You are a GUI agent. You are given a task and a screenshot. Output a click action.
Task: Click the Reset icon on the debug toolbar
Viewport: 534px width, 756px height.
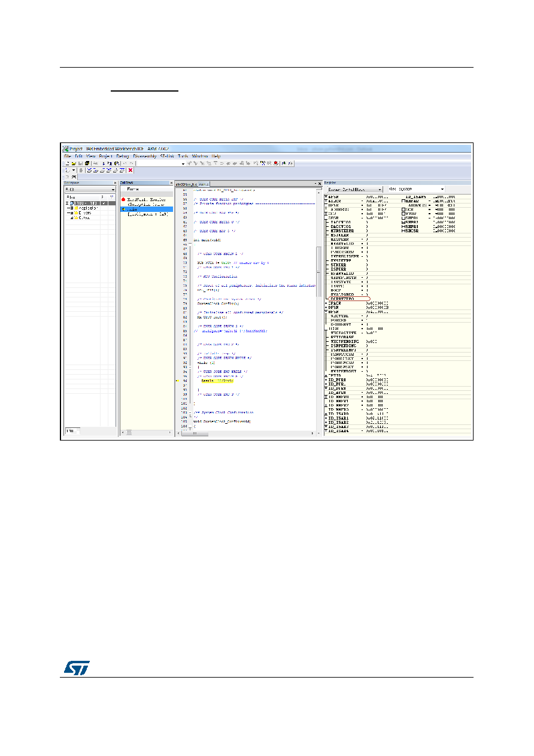coord(66,170)
